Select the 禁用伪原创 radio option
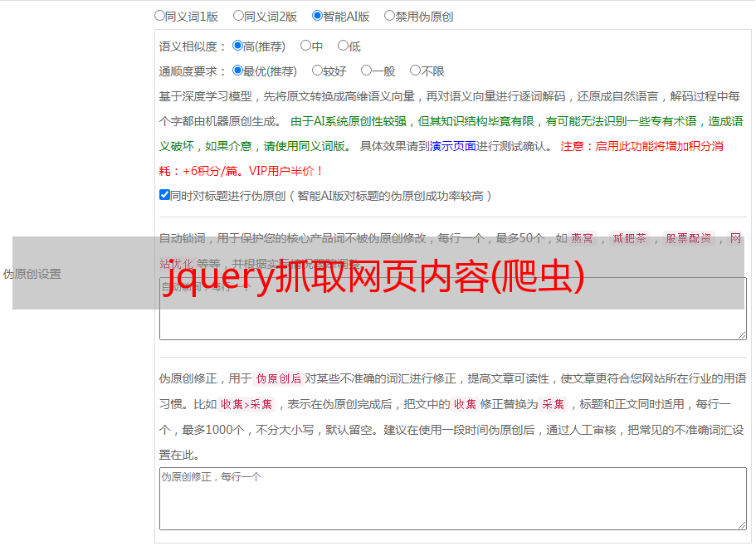This screenshot has width=756, height=546. [x=389, y=16]
